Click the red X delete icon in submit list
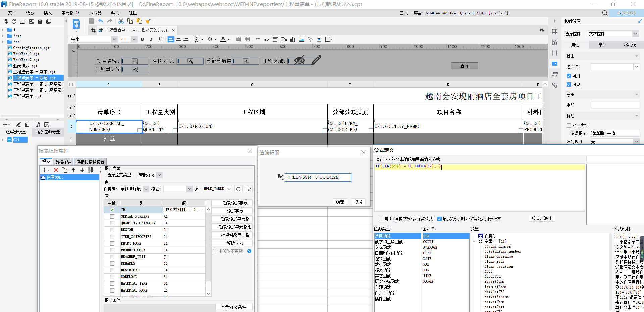The image size is (644, 312). (x=56, y=170)
